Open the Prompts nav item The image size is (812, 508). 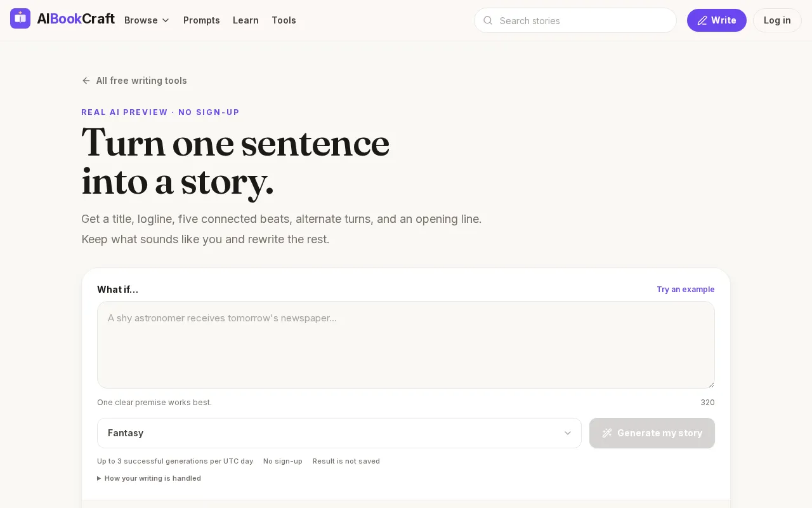coord(202,20)
